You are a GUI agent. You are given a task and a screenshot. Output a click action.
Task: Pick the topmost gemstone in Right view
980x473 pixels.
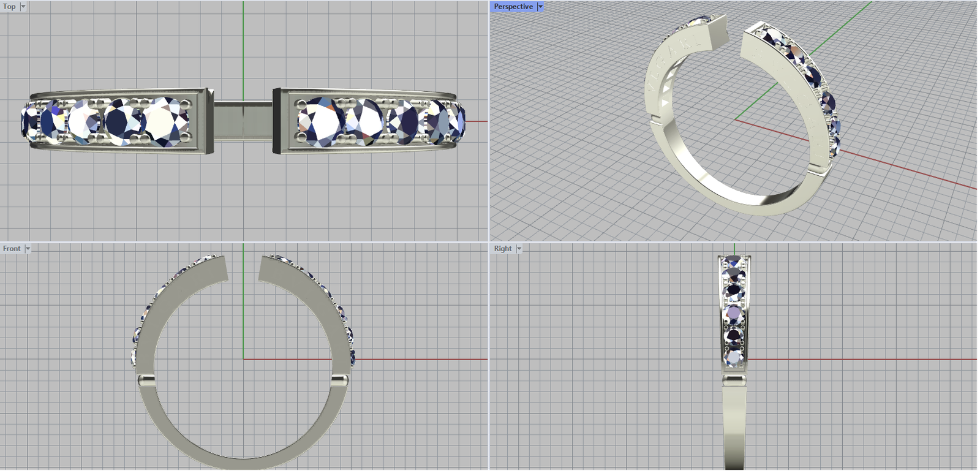734,262
